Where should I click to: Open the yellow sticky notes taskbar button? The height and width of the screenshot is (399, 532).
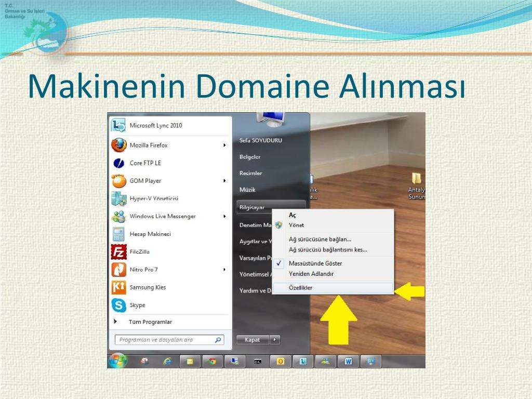pos(190,362)
